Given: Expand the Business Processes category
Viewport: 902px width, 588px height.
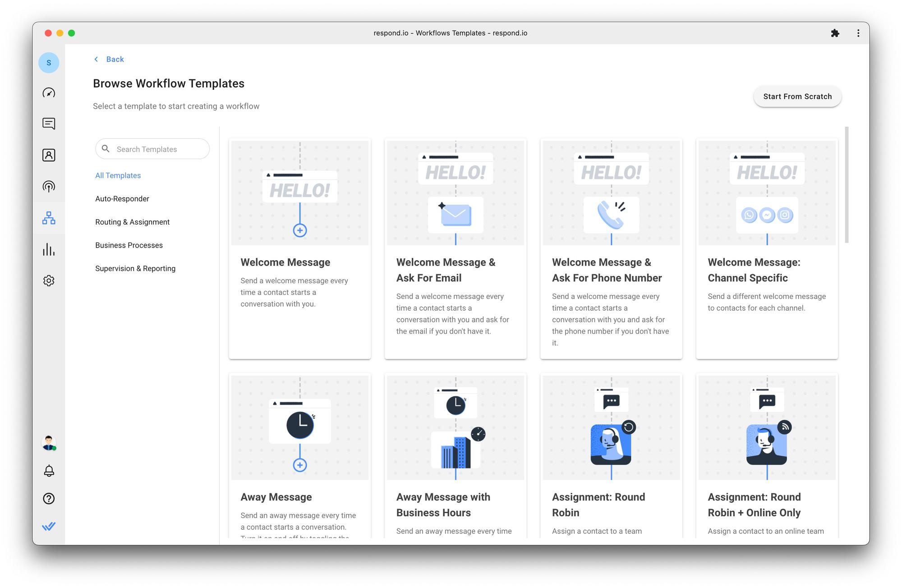Looking at the screenshot, I should coord(129,244).
